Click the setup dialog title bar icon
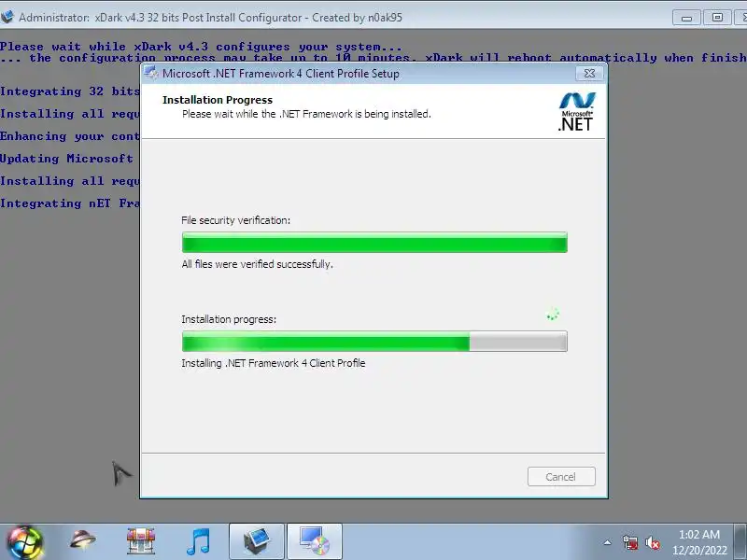This screenshot has width=747, height=560. [151, 74]
